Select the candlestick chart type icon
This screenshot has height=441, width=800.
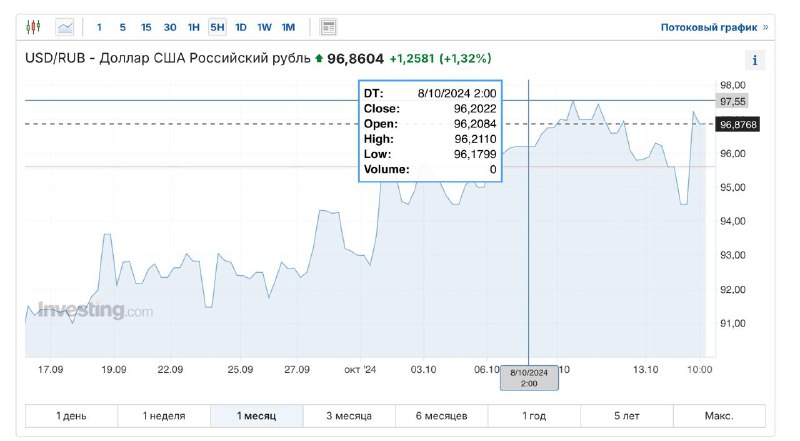tap(34, 27)
